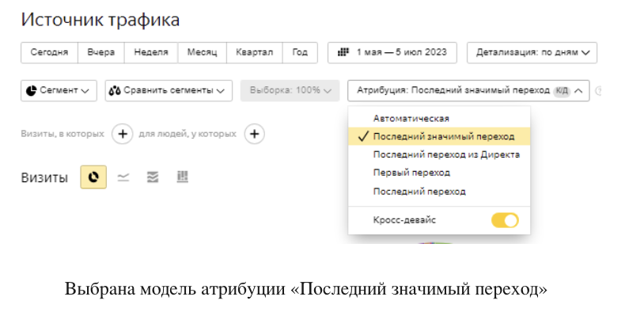Open the date range 1 мая — 5 июл 2023
Viewport: 644px width, 312px height.
[x=392, y=52]
